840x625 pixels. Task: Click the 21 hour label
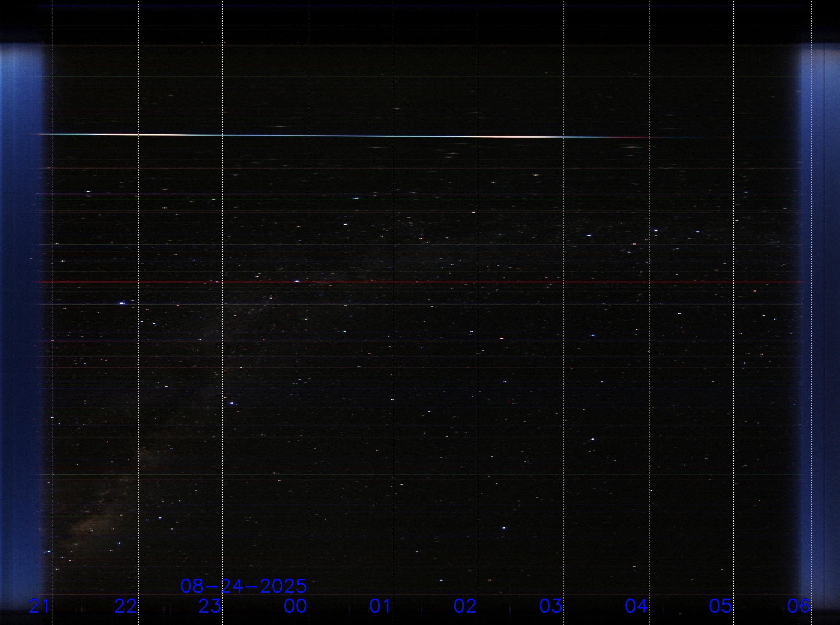pyautogui.click(x=39, y=606)
